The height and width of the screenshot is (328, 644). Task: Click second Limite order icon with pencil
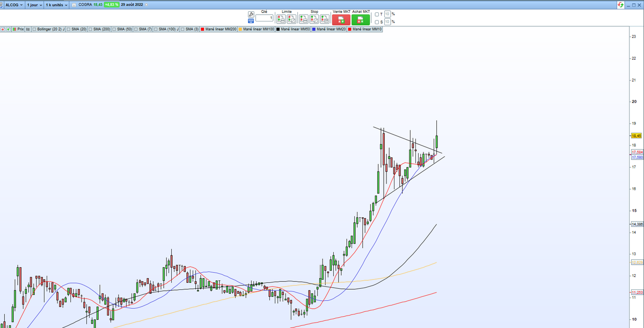291,19
